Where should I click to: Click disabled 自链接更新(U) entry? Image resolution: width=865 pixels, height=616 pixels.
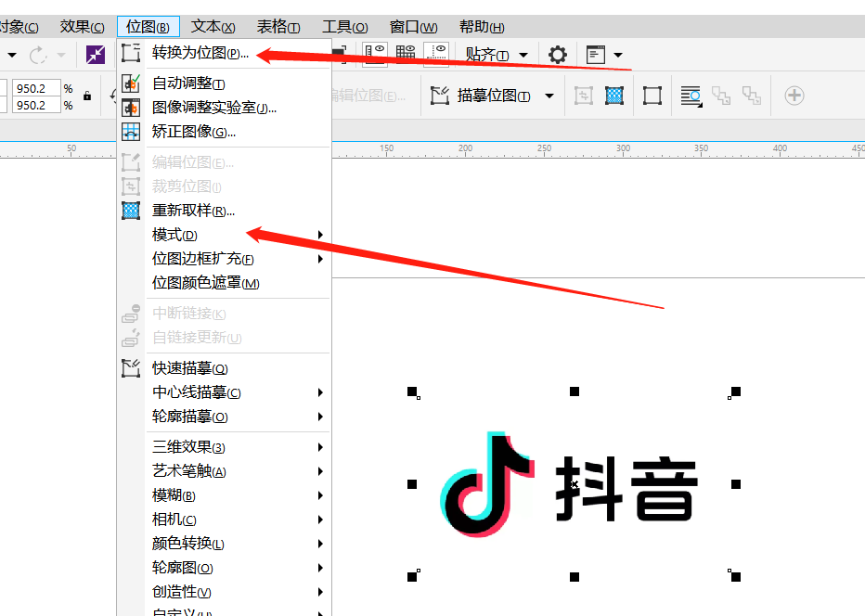pos(225,338)
